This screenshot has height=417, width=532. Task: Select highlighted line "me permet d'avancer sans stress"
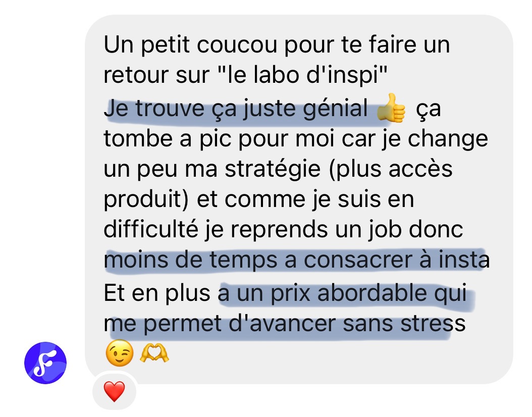(x=285, y=324)
